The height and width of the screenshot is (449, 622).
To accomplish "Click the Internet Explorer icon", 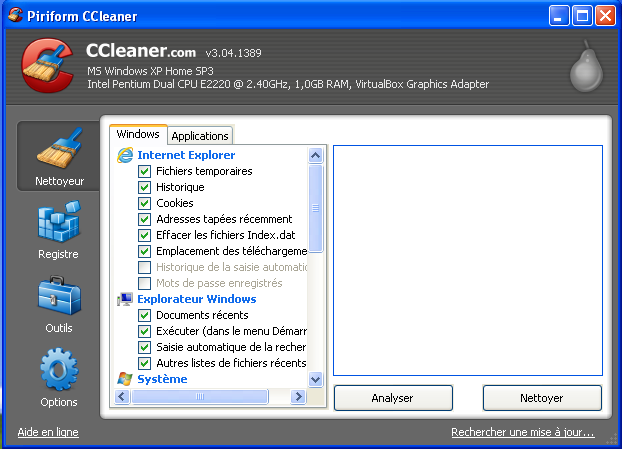I will (125, 155).
